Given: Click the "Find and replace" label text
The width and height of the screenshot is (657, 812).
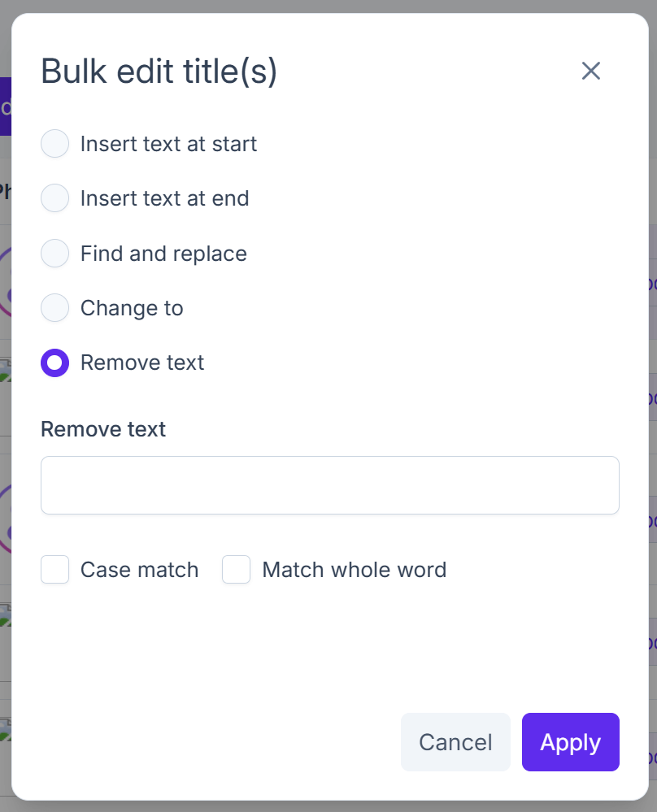Looking at the screenshot, I should (x=163, y=253).
